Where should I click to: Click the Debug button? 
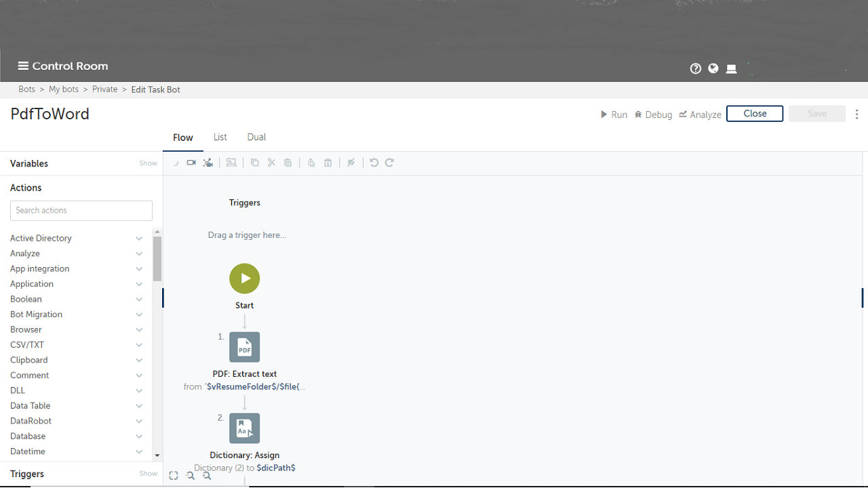(653, 115)
